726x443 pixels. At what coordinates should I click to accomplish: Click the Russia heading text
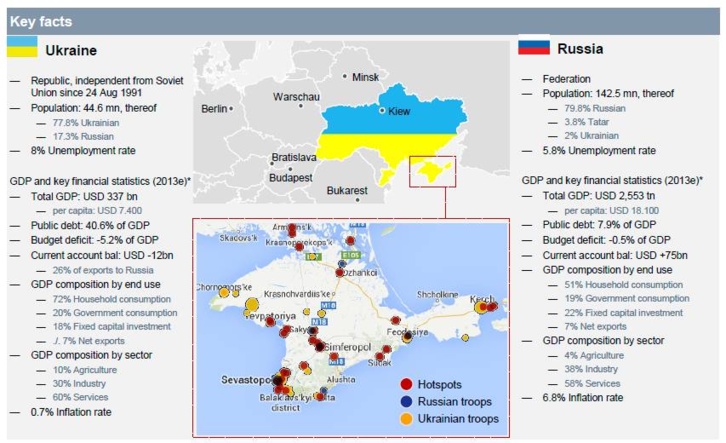point(579,47)
